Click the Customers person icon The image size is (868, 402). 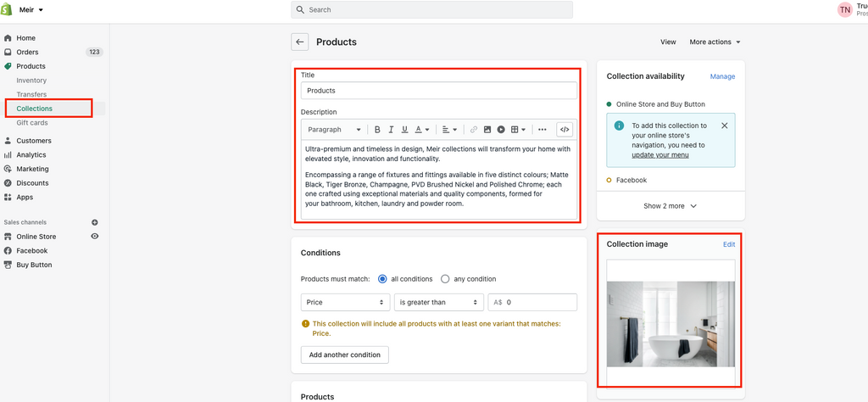pyautogui.click(x=8, y=141)
